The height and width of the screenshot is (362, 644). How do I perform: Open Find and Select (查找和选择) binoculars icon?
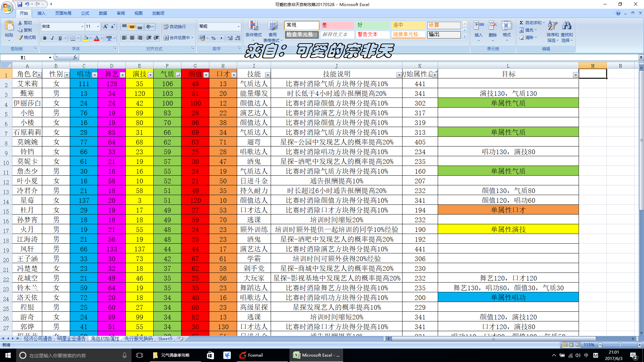click(567, 26)
